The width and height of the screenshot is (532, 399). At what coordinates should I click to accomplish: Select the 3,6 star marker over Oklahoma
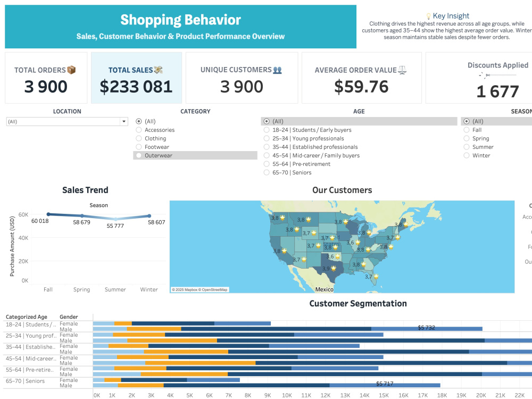(x=338, y=256)
